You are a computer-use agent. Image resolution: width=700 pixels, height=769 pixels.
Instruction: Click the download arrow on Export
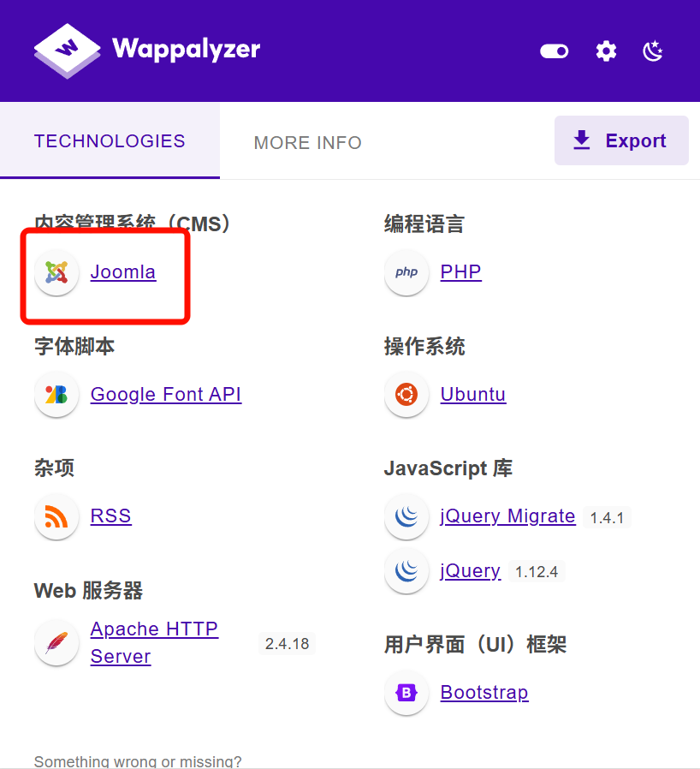point(581,140)
